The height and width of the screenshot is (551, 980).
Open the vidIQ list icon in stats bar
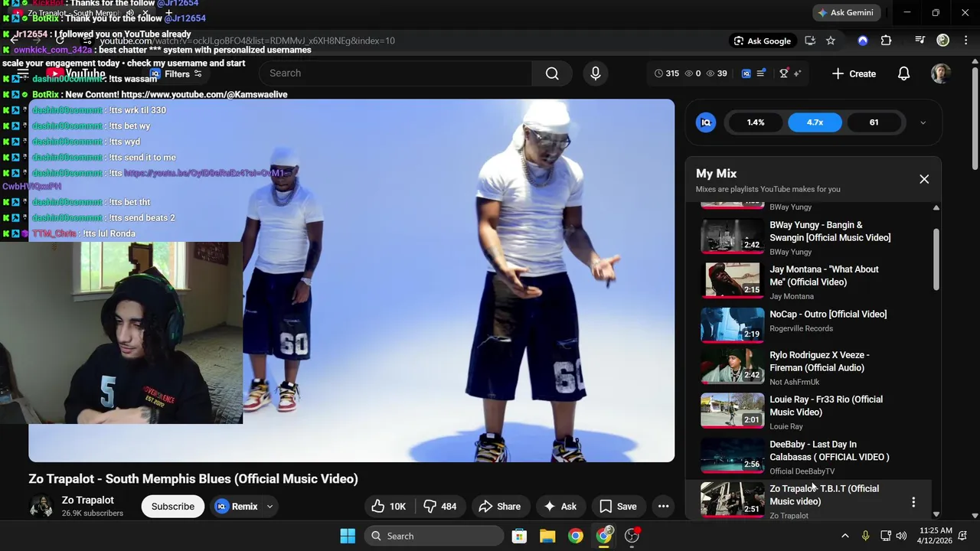click(x=761, y=73)
